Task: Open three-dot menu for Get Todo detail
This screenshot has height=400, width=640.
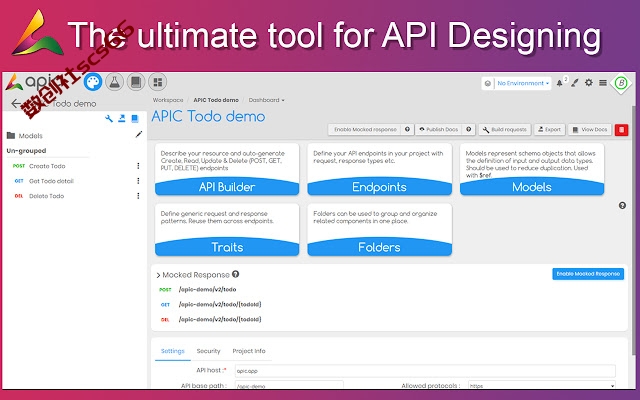Action: (x=138, y=181)
